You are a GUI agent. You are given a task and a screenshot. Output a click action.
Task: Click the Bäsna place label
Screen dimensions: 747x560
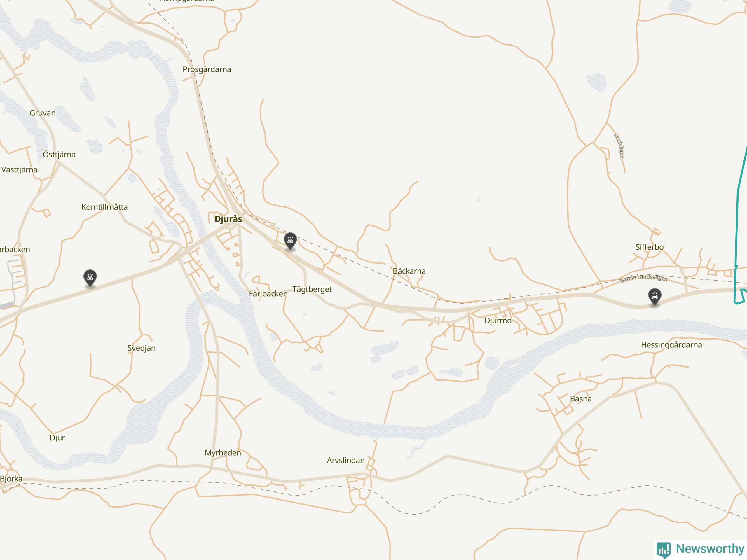point(581,399)
